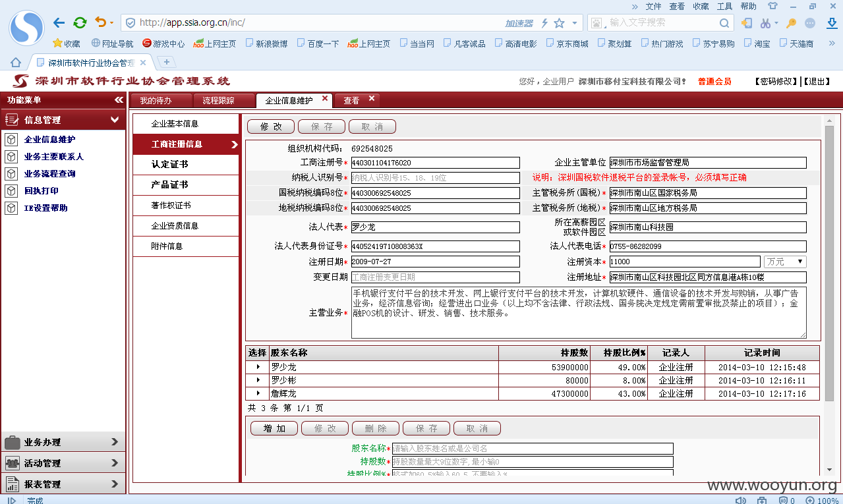Click the 纳税人识别号 input field
Image resolution: width=843 pixels, height=504 pixels.
tap(435, 178)
